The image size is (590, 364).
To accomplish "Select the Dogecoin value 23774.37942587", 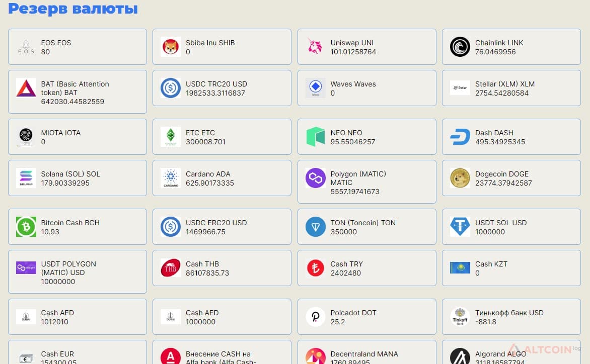I will [x=503, y=184].
